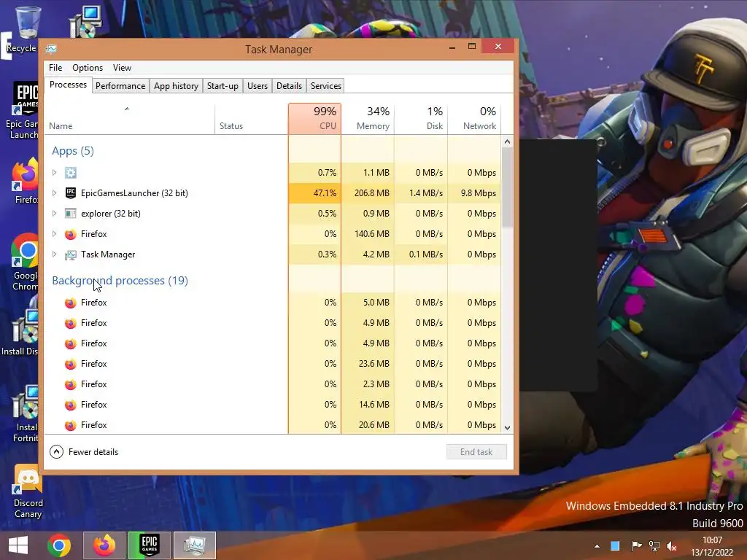Switch to the Services tab
Viewport: 747px width, 560px height.
tap(326, 86)
